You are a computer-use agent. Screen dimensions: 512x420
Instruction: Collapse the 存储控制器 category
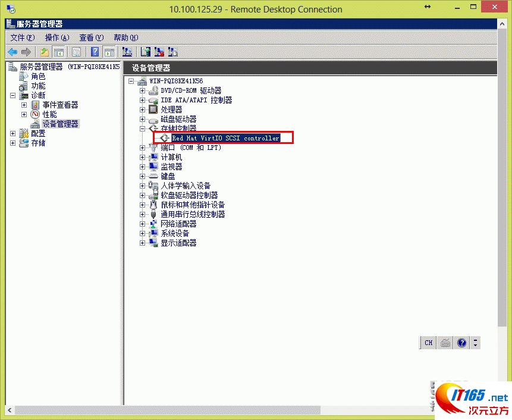click(142, 128)
